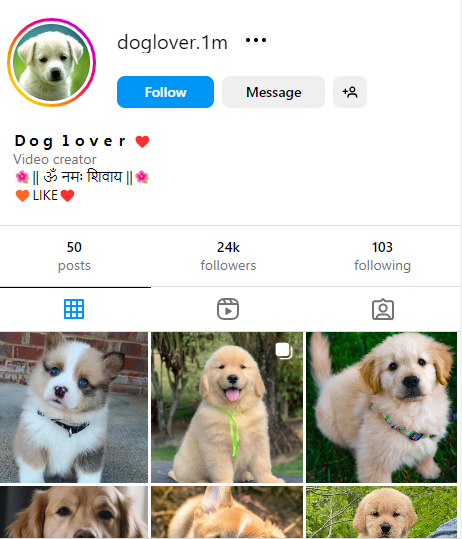Open the smiling golden puppy carousel post
Viewport: 462px width, 539px height.
point(227,407)
